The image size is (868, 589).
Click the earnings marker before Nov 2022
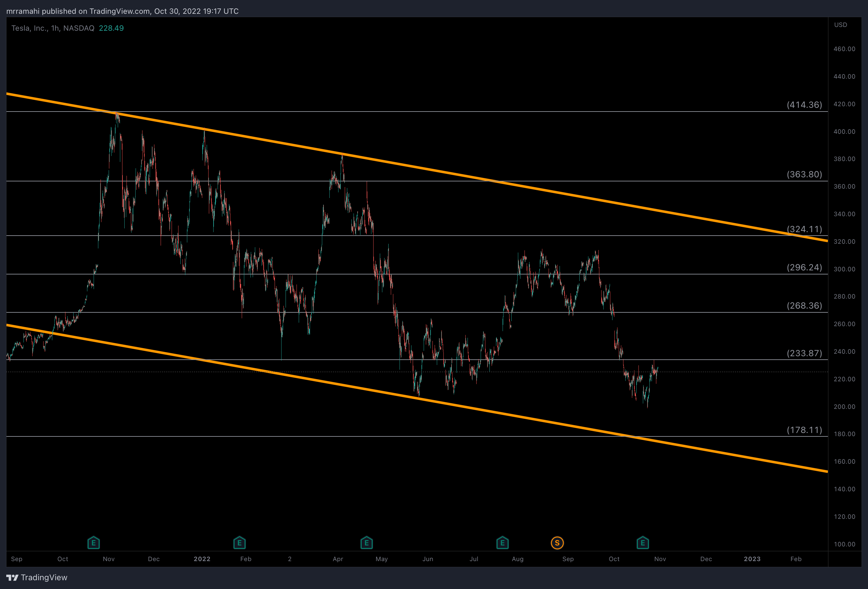point(643,543)
